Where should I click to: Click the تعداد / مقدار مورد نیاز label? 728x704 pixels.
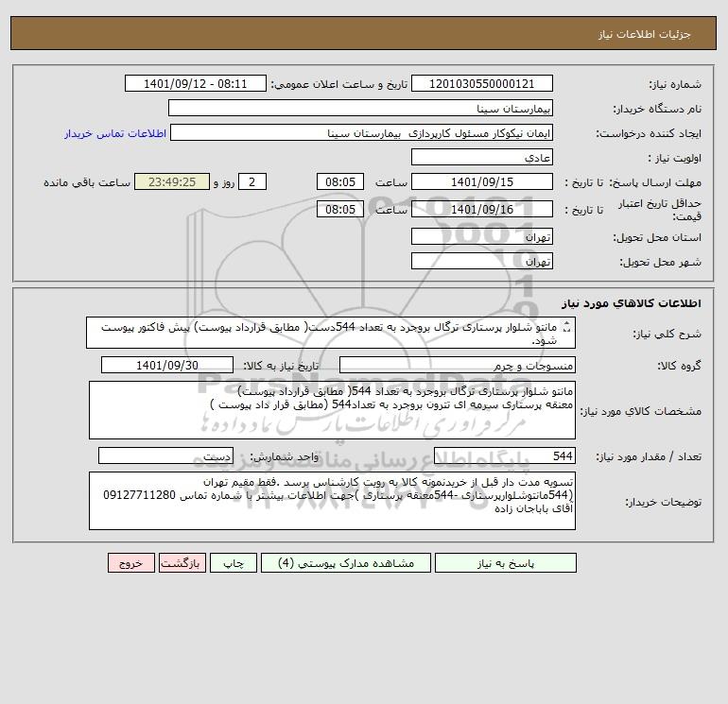pos(649,456)
